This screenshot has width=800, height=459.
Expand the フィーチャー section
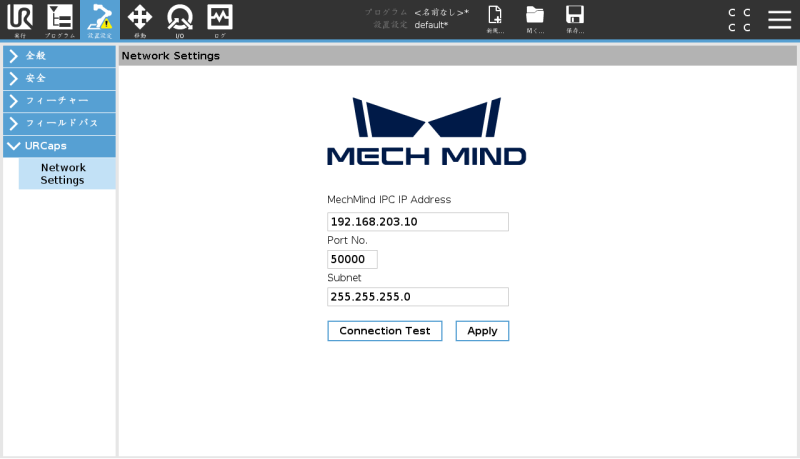[x=59, y=101]
